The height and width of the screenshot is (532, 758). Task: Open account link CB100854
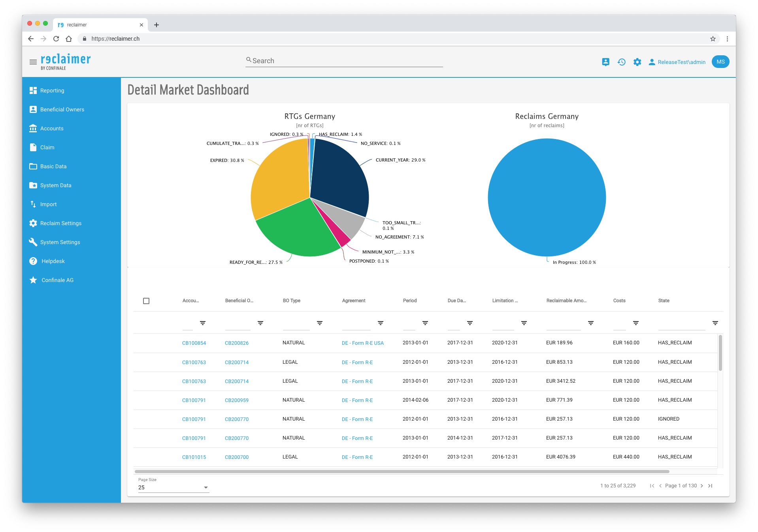(x=194, y=343)
